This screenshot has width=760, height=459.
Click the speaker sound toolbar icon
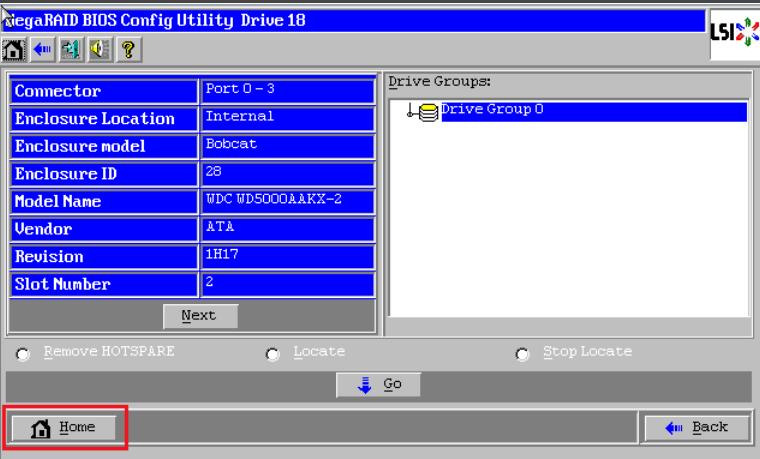point(100,49)
